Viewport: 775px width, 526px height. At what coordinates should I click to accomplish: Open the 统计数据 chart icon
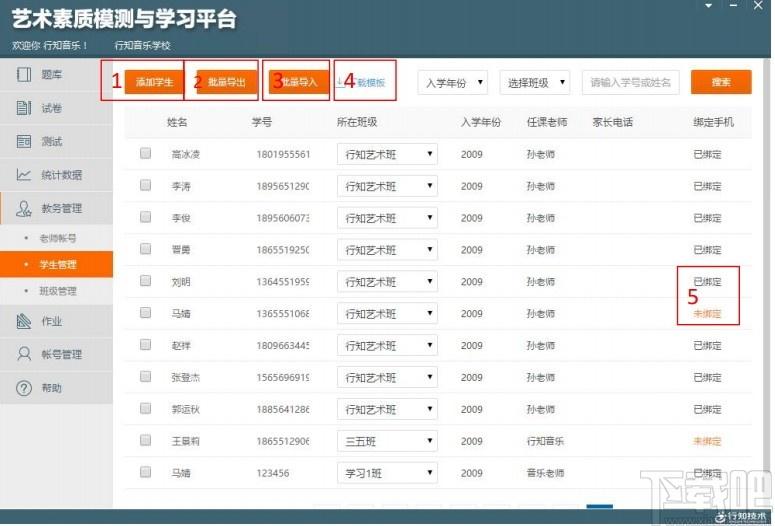click(x=24, y=175)
